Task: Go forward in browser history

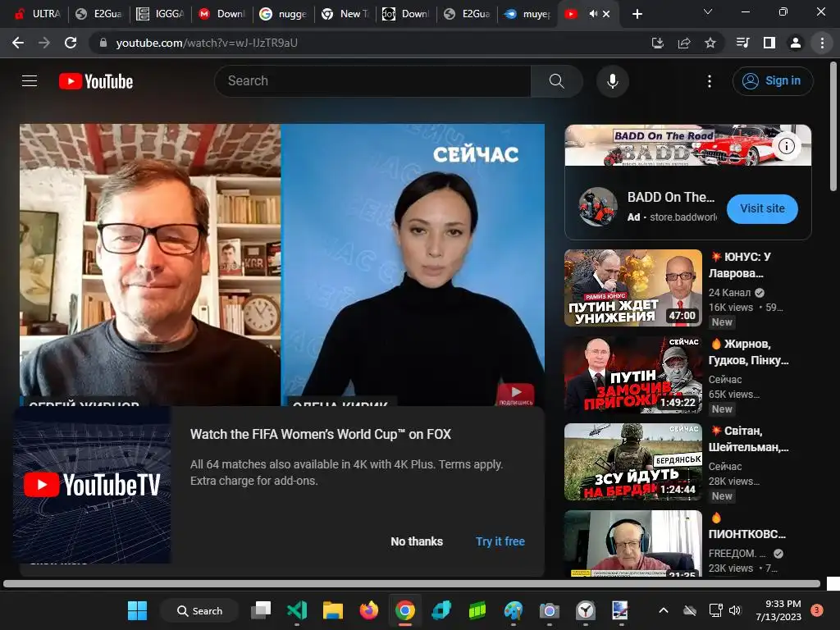Action: (x=44, y=43)
